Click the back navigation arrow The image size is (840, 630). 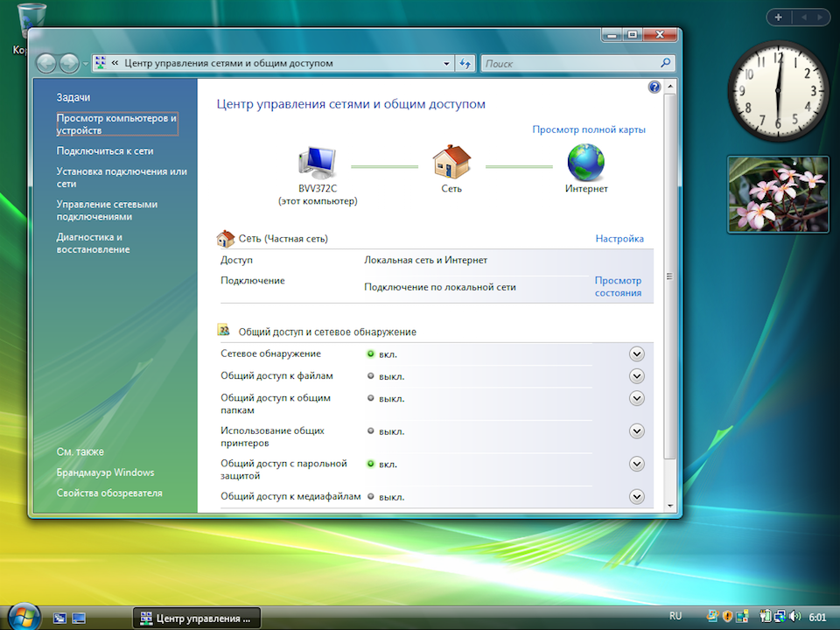pyautogui.click(x=46, y=64)
